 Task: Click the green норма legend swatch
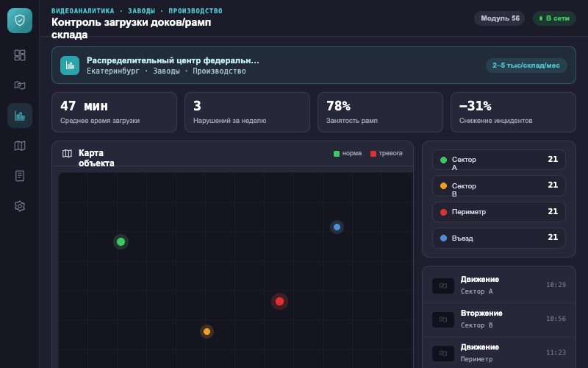[337, 154]
